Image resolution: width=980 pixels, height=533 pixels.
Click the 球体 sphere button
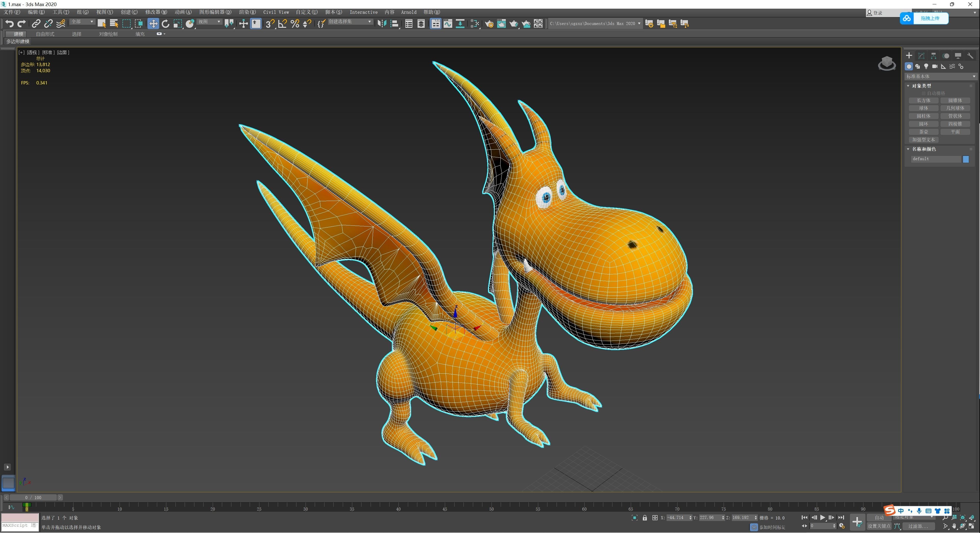click(x=923, y=108)
